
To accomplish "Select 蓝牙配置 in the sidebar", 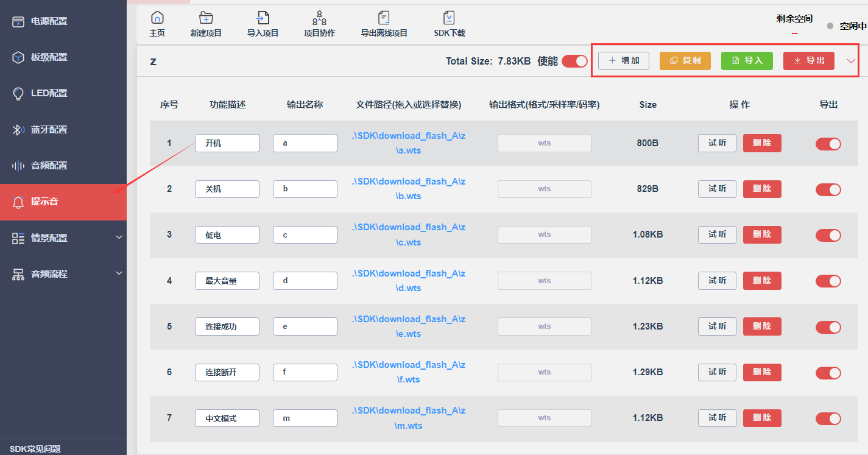I will [x=63, y=130].
